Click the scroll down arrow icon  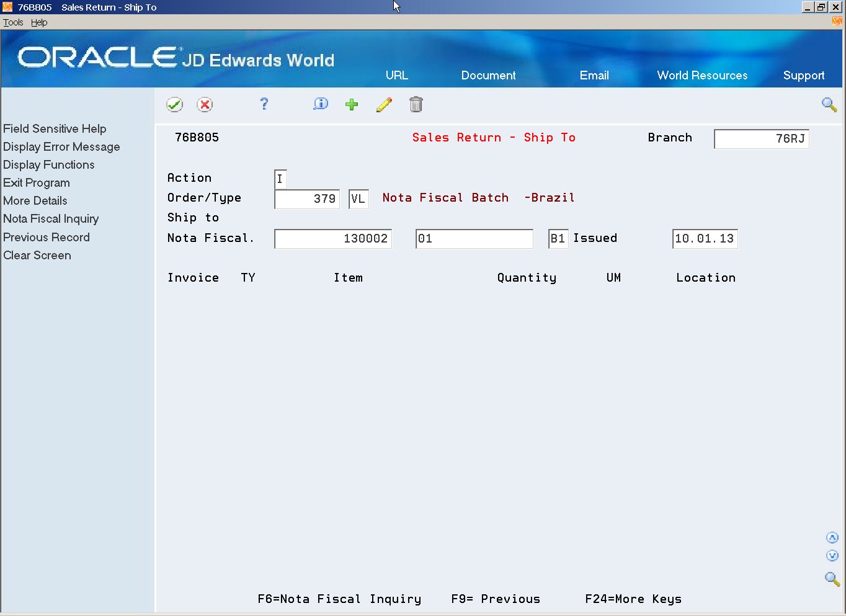[x=832, y=556]
